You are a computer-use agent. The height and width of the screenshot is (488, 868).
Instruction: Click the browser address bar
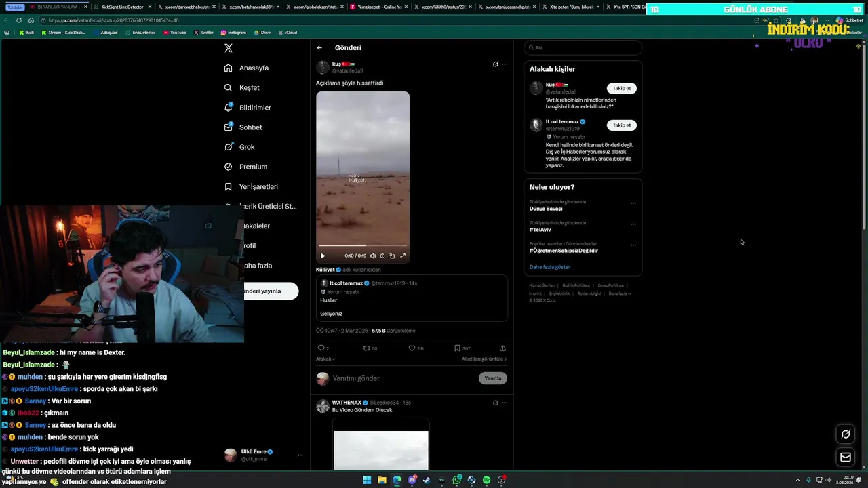point(393,20)
